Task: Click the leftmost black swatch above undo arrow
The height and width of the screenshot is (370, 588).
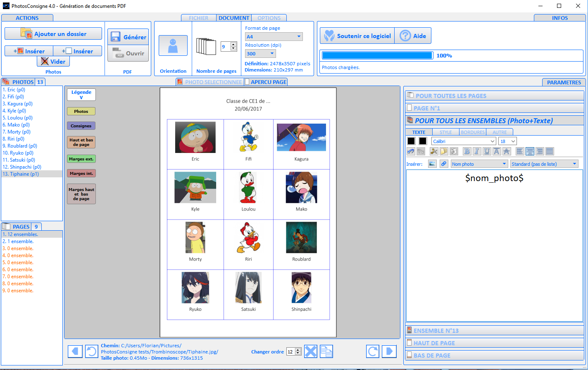Action: click(x=411, y=141)
